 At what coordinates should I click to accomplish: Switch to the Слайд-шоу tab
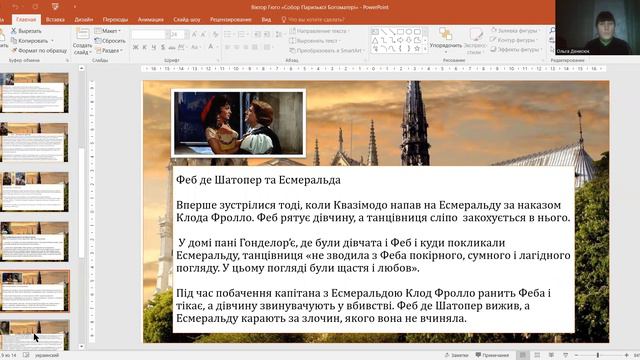187,20
